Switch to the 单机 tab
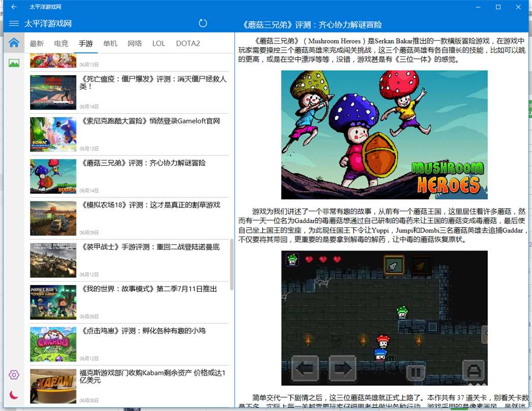The width and height of the screenshot is (532, 411). tap(110, 44)
